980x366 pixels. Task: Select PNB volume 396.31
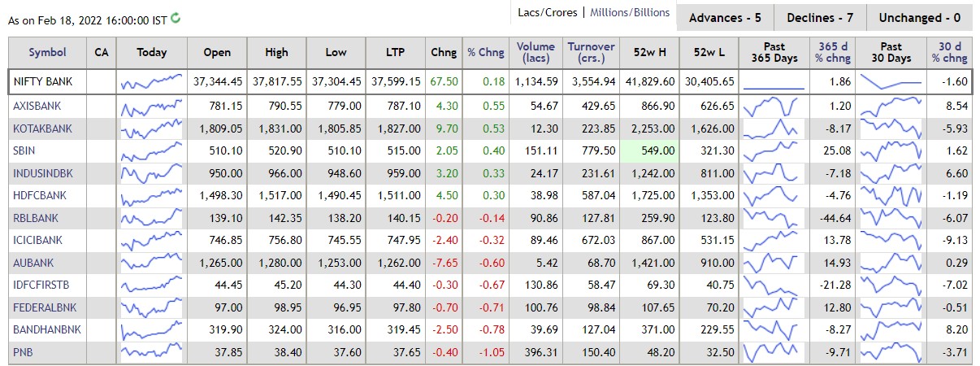[542, 352]
